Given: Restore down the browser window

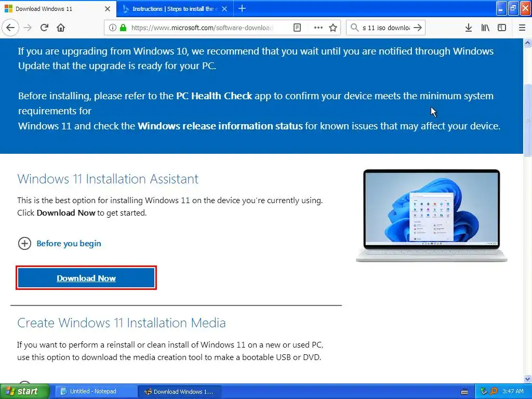Looking at the screenshot, I should [x=513, y=8].
